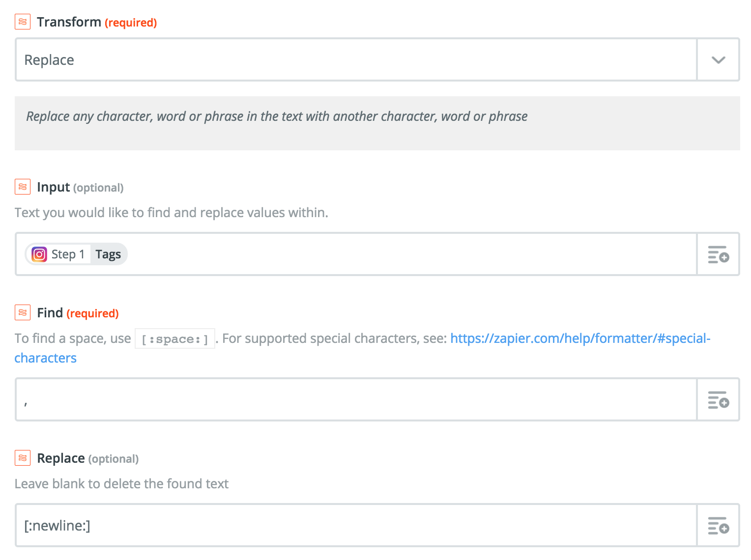Click the Transform (required) label text
The image size is (751, 560).
coord(97,22)
